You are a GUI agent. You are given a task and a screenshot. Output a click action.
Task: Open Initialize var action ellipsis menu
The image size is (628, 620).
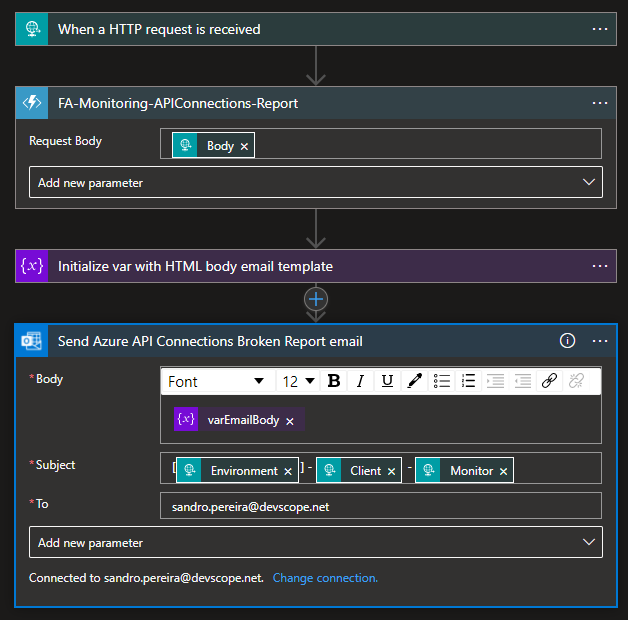pos(600,266)
